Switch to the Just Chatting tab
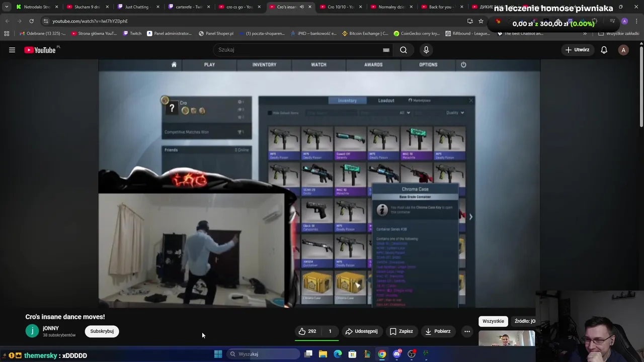 point(137,7)
